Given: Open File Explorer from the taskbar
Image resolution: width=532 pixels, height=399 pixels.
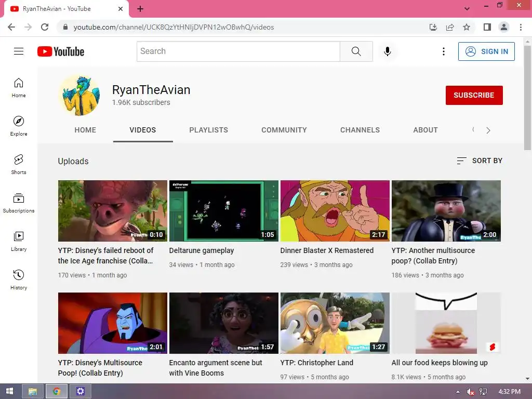Looking at the screenshot, I should [x=33, y=391].
